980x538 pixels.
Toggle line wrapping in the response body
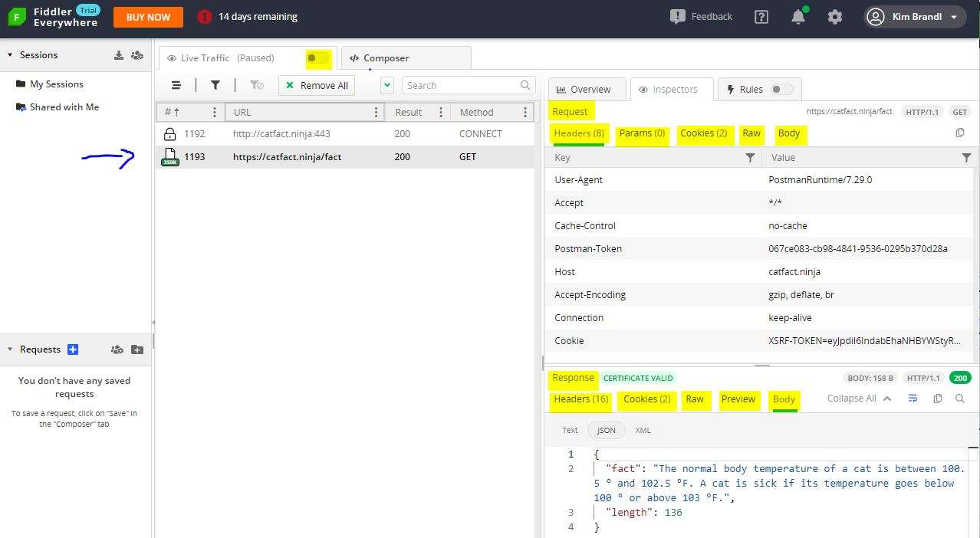coord(913,399)
